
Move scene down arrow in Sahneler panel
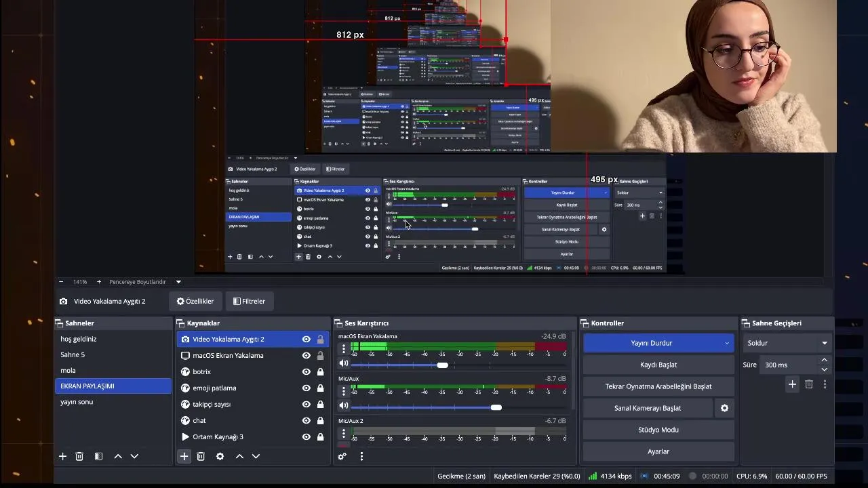[134, 457]
